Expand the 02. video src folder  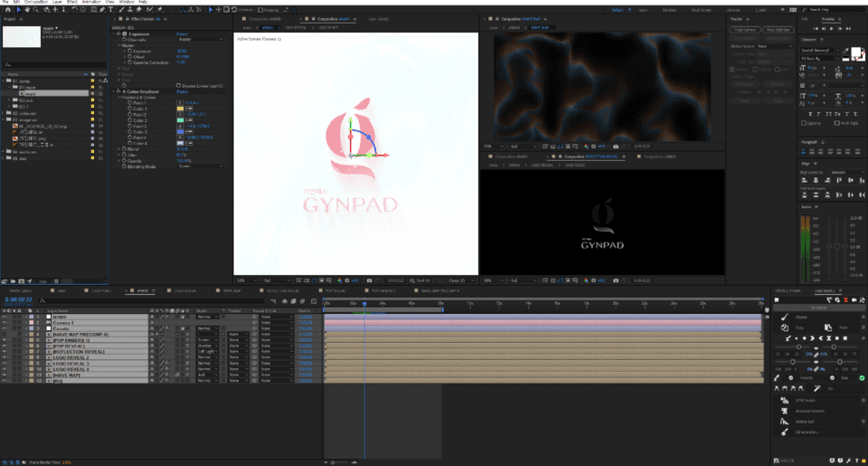[x=4, y=113]
